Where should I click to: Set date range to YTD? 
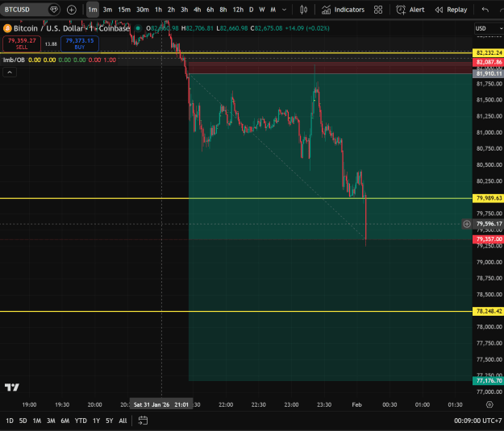pyautogui.click(x=81, y=421)
